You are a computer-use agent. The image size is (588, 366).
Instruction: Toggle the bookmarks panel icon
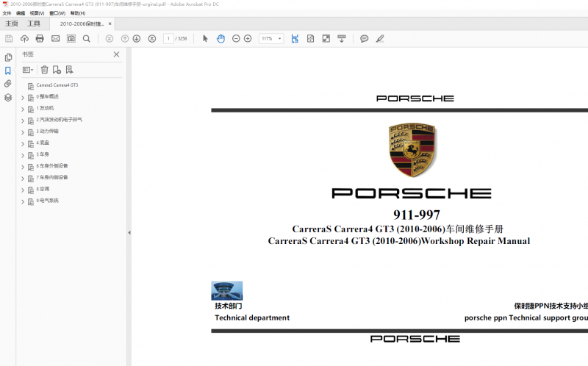(x=8, y=71)
